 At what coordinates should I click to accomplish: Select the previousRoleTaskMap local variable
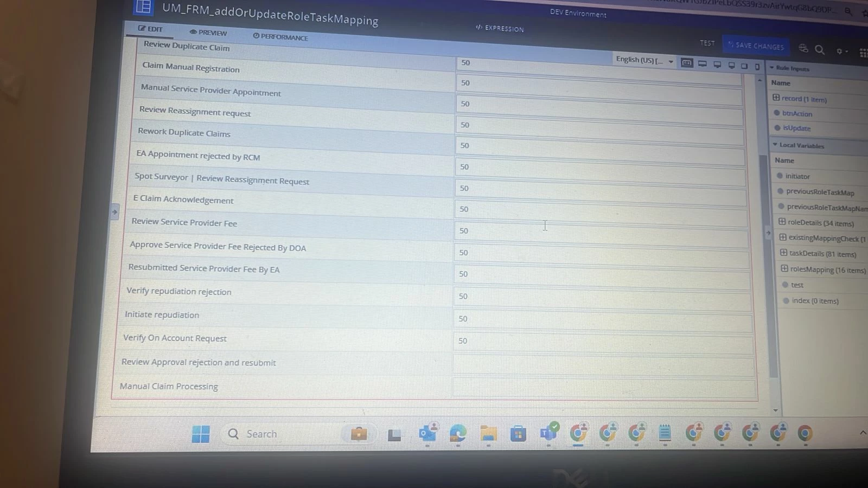pos(820,192)
